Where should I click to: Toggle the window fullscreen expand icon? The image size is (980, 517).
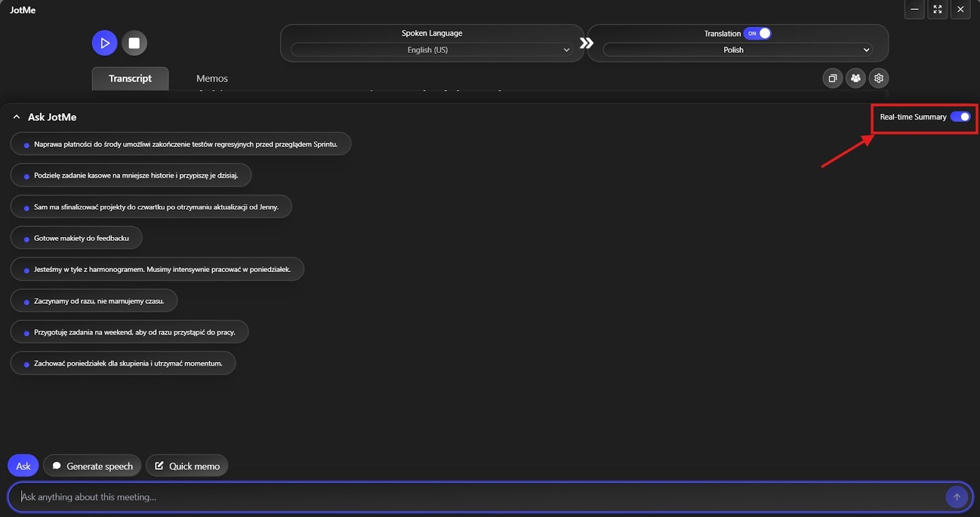point(938,9)
